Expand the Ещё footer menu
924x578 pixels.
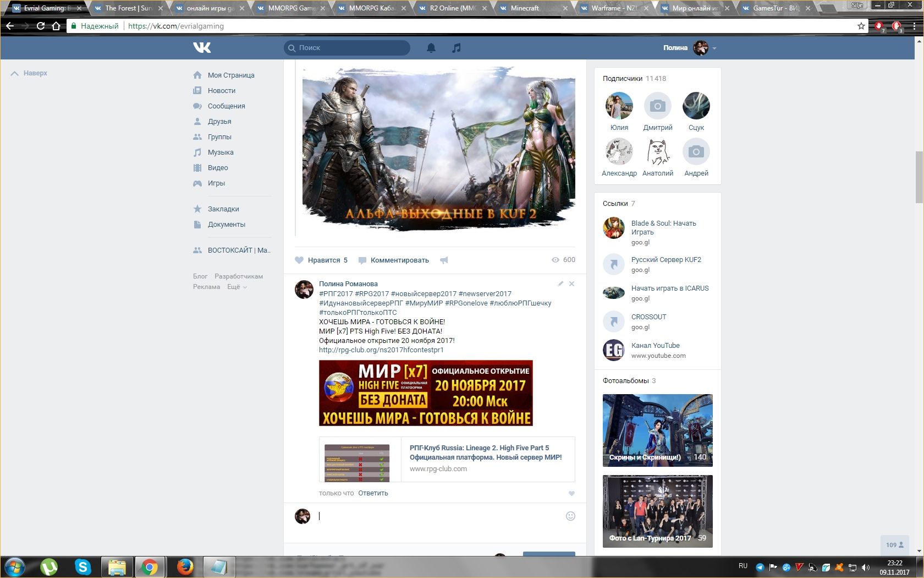(237, 287)
